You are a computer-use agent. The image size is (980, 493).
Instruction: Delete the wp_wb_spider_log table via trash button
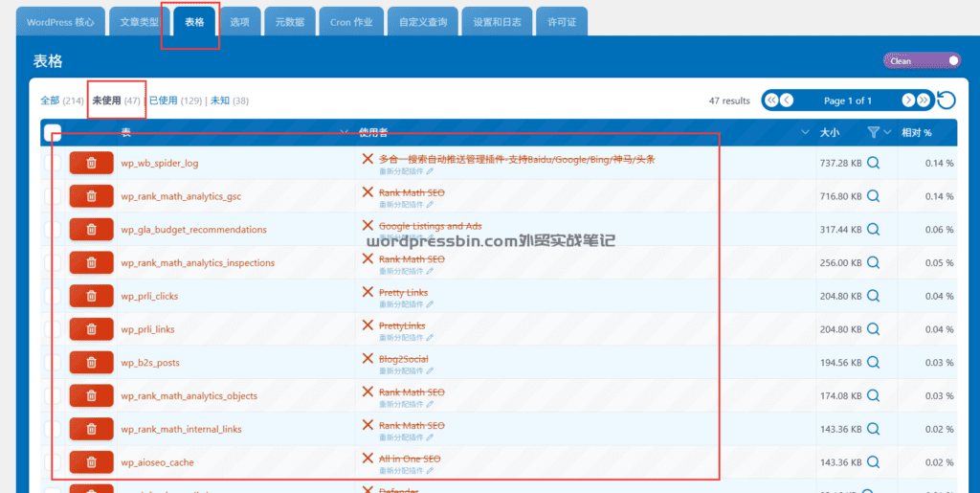(91, 163)
